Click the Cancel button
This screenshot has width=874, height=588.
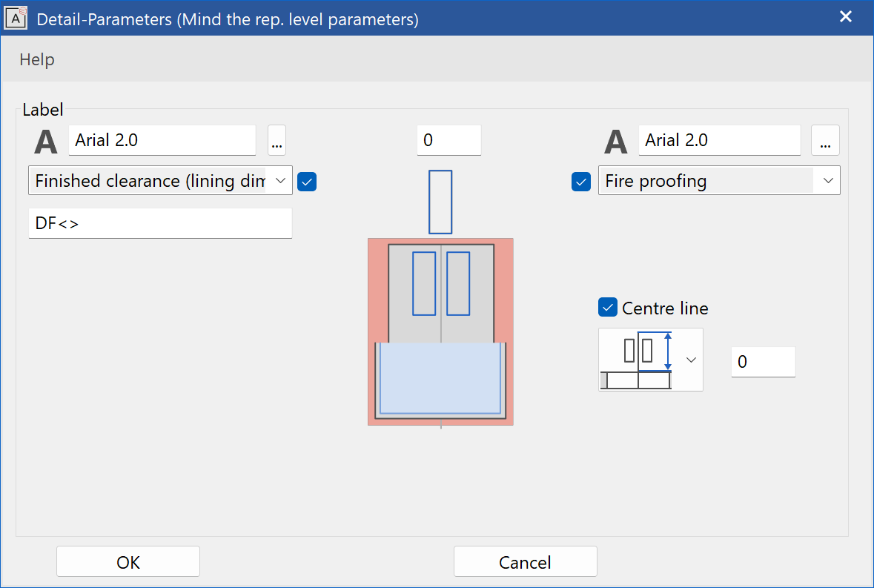[525, 562]
